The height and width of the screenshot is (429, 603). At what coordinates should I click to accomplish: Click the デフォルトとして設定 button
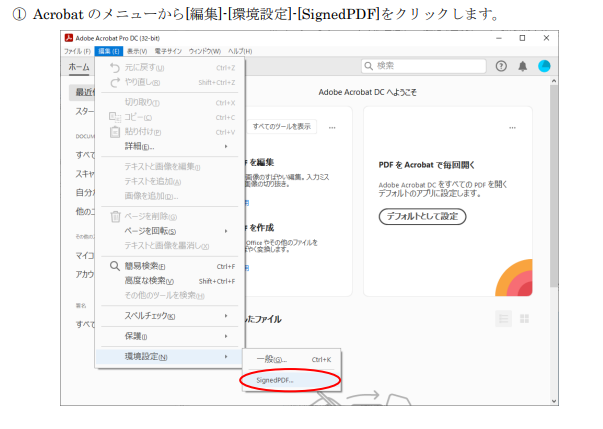(x=422, y=216)
